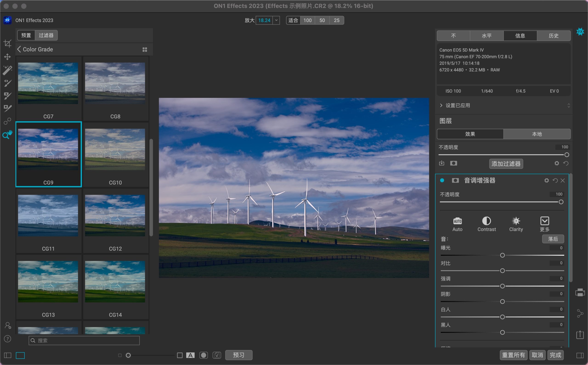Click the 过滤器 tab in presets panel
588x365 pixels.
point(46,35)
